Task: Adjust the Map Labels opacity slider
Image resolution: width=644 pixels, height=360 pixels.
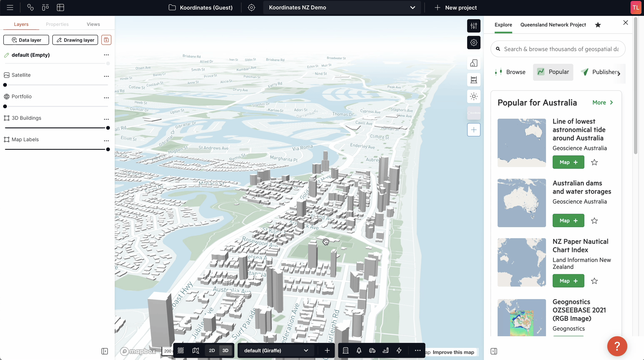Action: point(56,150)
